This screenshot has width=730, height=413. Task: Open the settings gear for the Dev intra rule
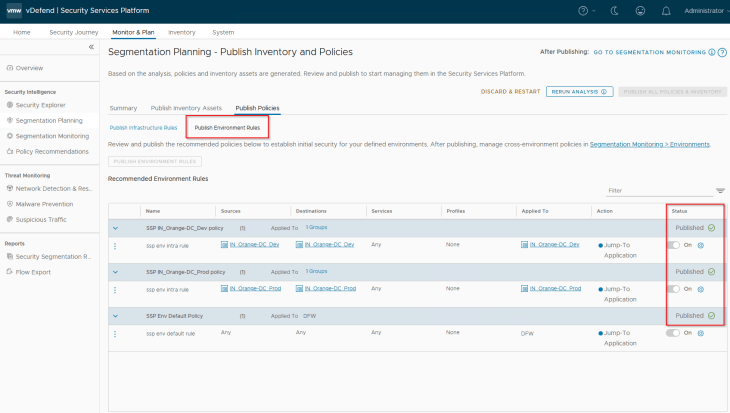(x=700, y=245)
